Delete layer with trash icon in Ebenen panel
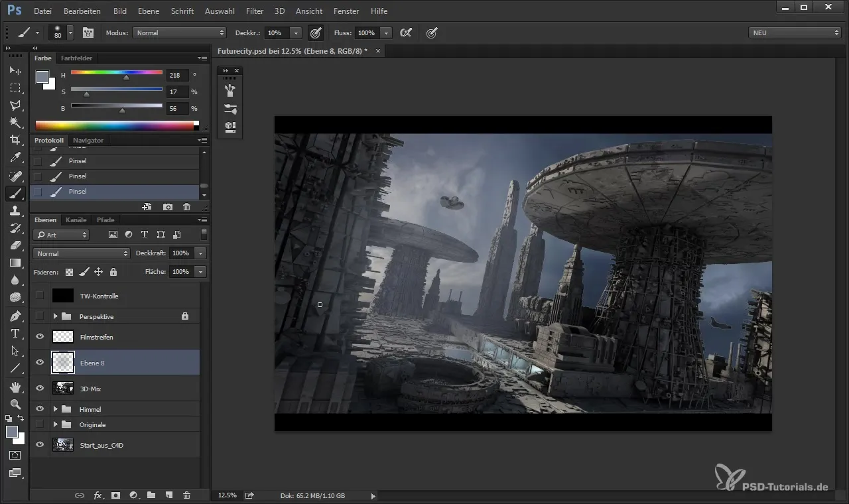Screen dimensions: 849x504 (x=186, y=495)
